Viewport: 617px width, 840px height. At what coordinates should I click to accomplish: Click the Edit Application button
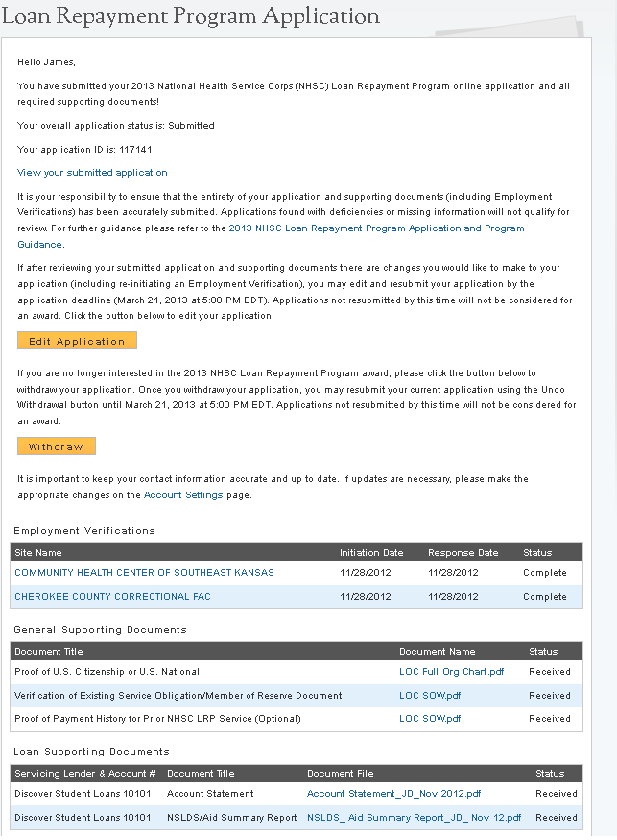[77, 341]
